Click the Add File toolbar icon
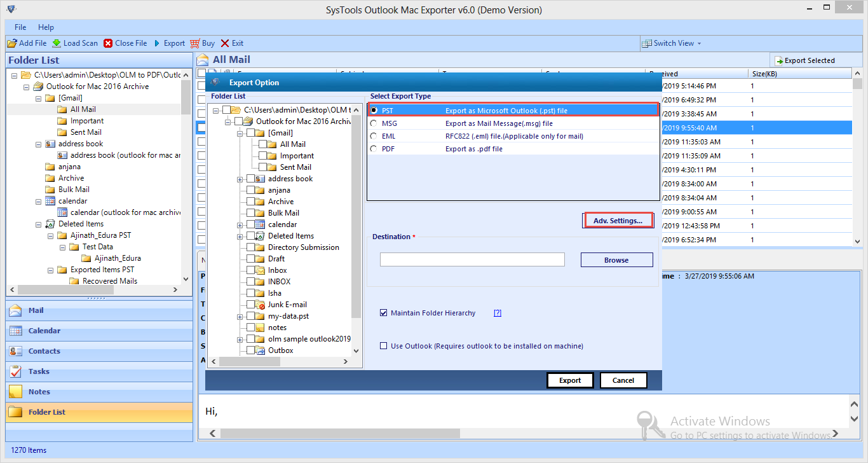Viewport: 868px width, 463px height. pyautogui.click(x=12, y=43)
